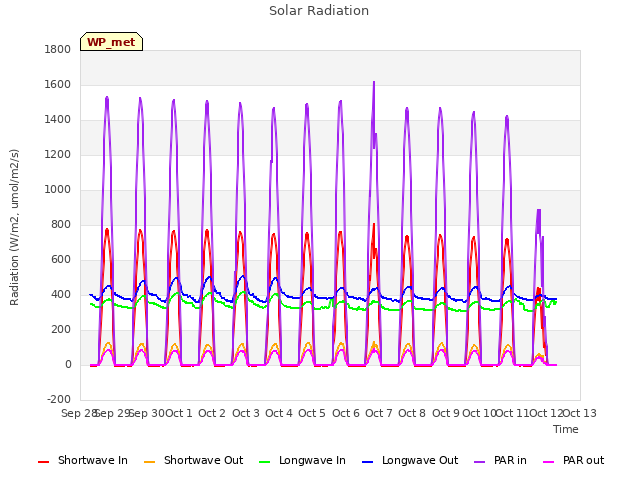The image size is (640, 480).
Task: Click the red Shortwave In legend swatch
Action: [x=43, y=462]
